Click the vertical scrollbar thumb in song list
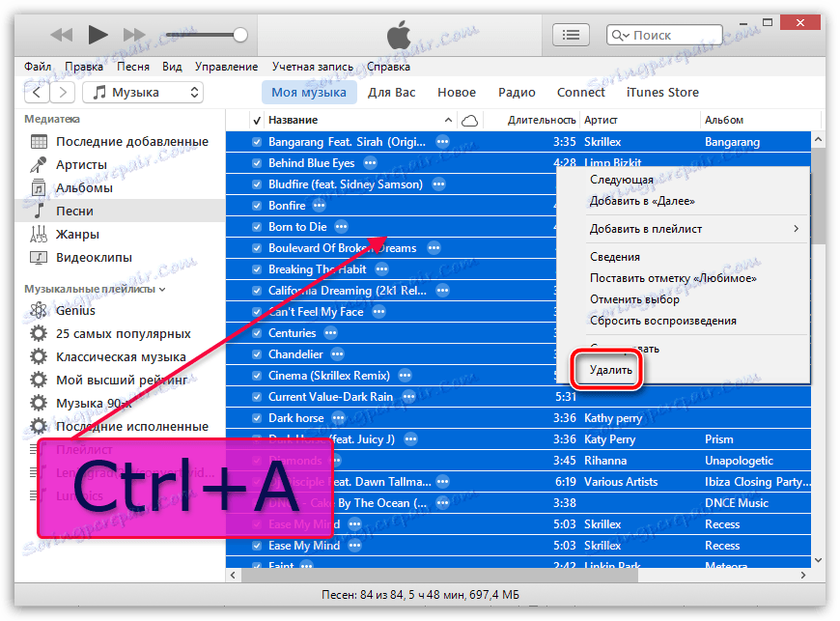This screenshot has width=840, height=621. 818,197
